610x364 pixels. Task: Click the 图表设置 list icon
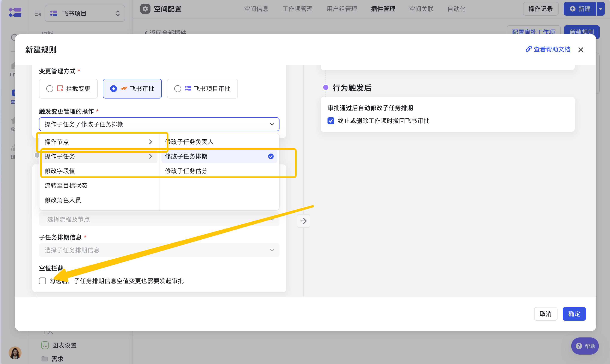coord(45,345)
